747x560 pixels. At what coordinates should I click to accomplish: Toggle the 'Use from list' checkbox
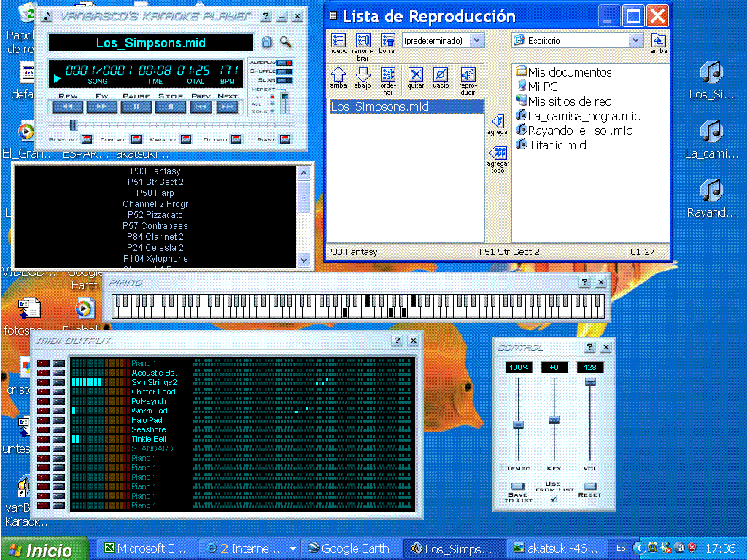coord(554,499)
